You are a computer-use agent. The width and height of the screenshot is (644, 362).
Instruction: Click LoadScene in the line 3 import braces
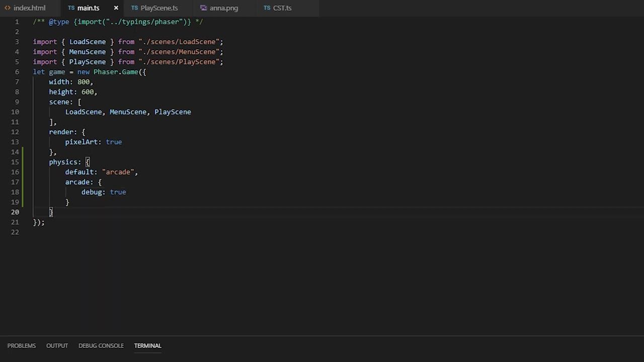(88, 42)
